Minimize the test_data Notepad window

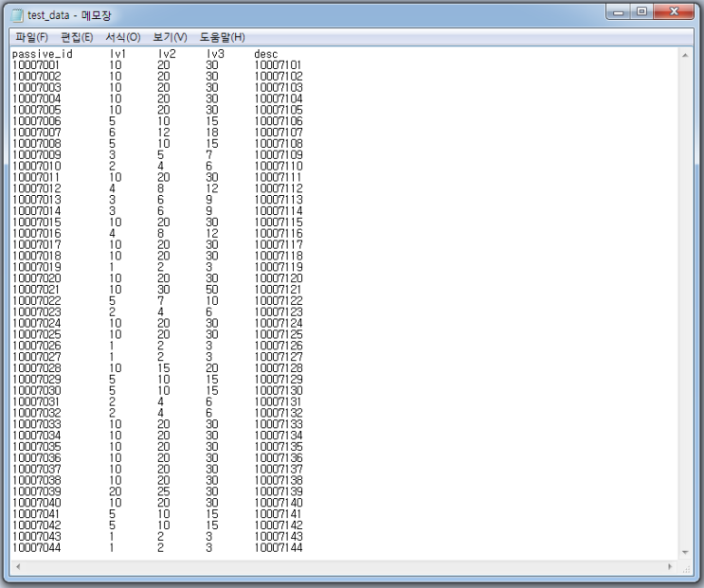(x=618, y=12)
